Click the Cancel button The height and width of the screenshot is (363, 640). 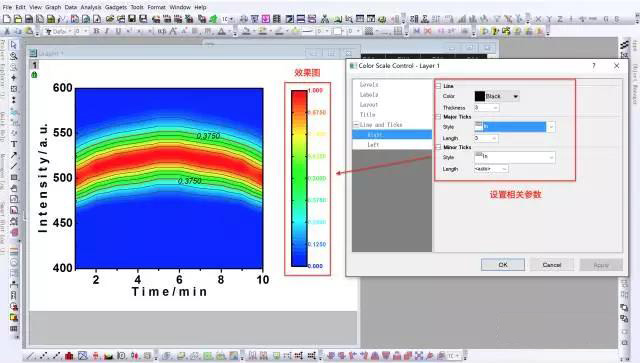(552, 265)
